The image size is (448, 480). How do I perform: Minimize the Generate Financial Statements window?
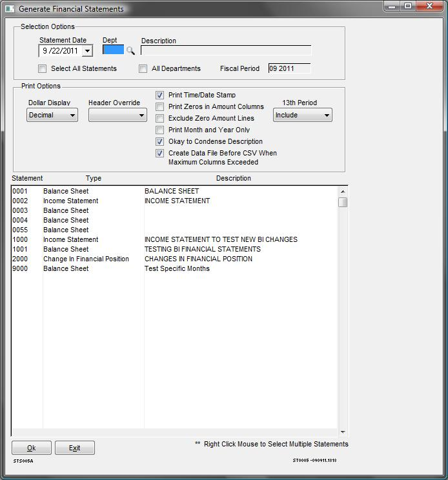coord(392,6)
